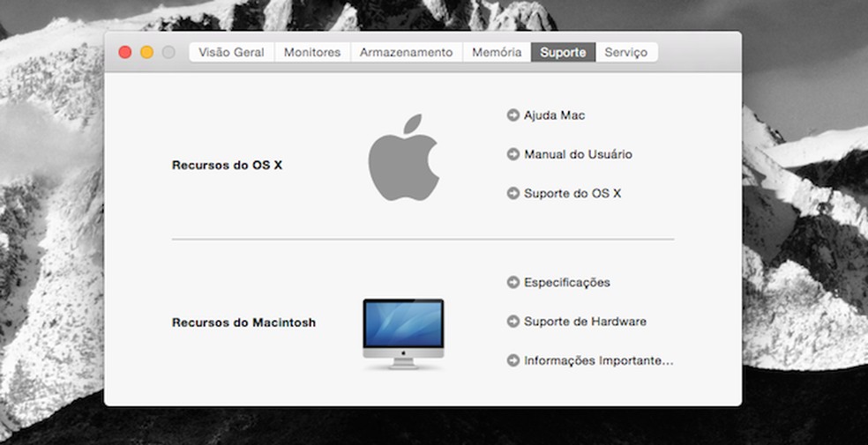
Task: Open the Serviço tab
Action: (x=626, y=53)
